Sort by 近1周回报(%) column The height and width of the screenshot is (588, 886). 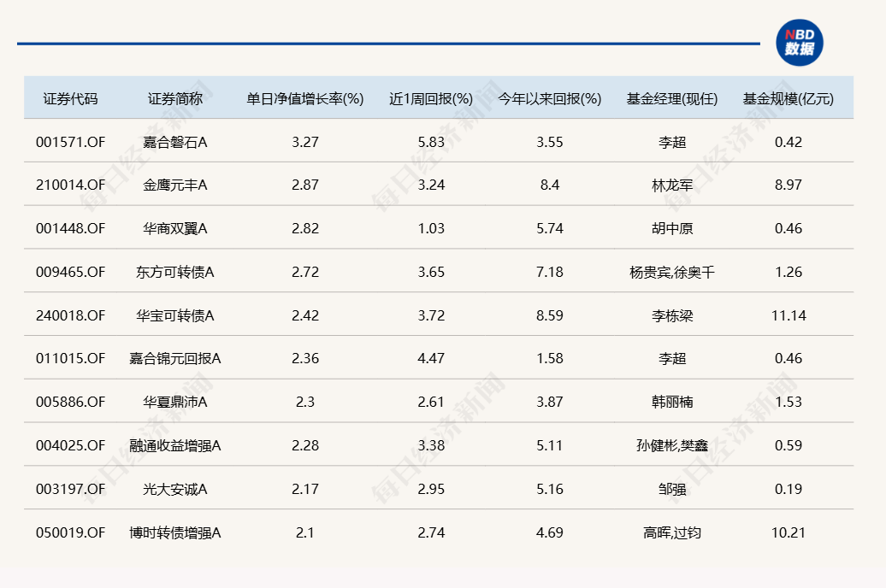[429, 97]
